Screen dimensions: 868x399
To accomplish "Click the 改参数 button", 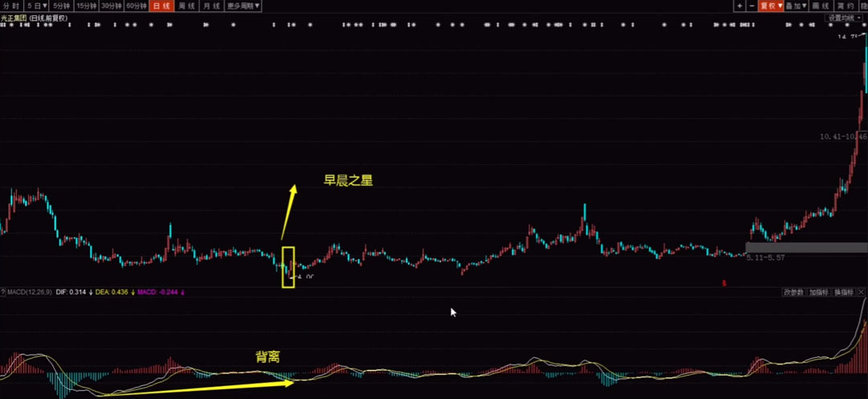I will (793, 292).
